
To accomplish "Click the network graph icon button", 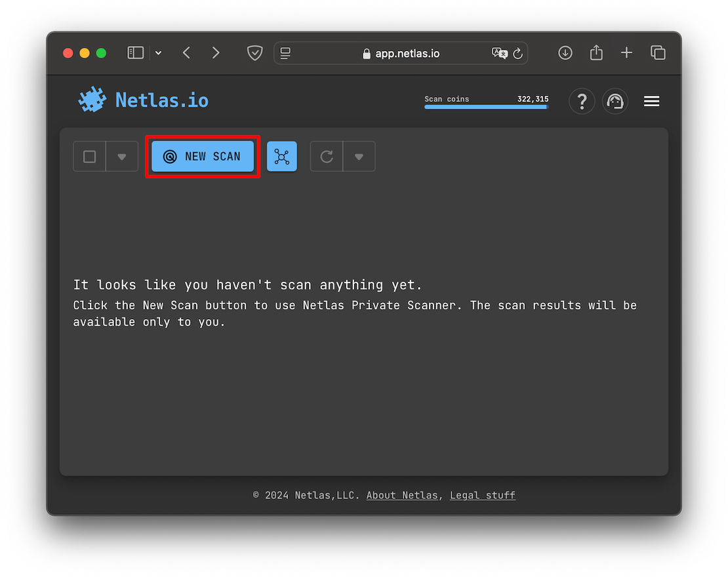I will coord(282,157).
